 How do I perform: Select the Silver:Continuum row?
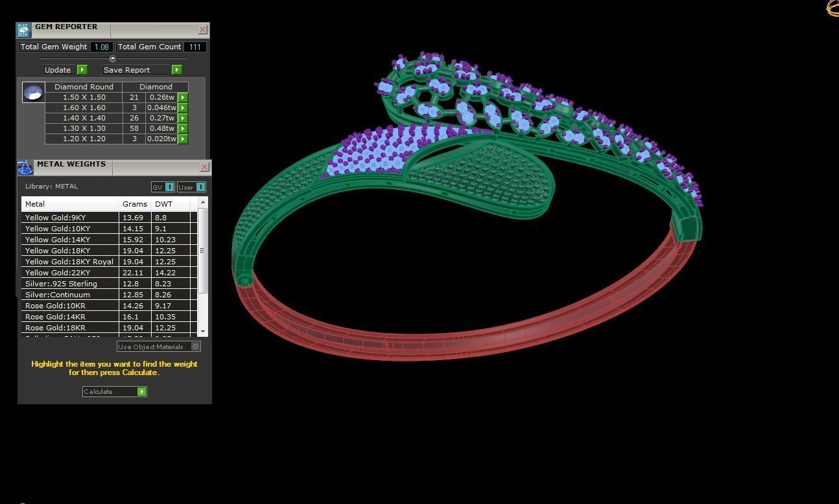[x=109, y=295]
